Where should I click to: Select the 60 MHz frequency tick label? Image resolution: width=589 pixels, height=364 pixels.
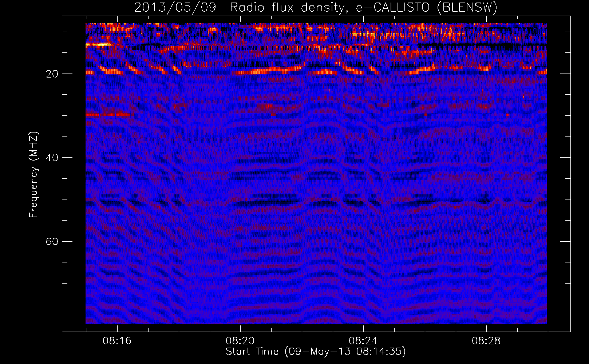pos(52,242)
